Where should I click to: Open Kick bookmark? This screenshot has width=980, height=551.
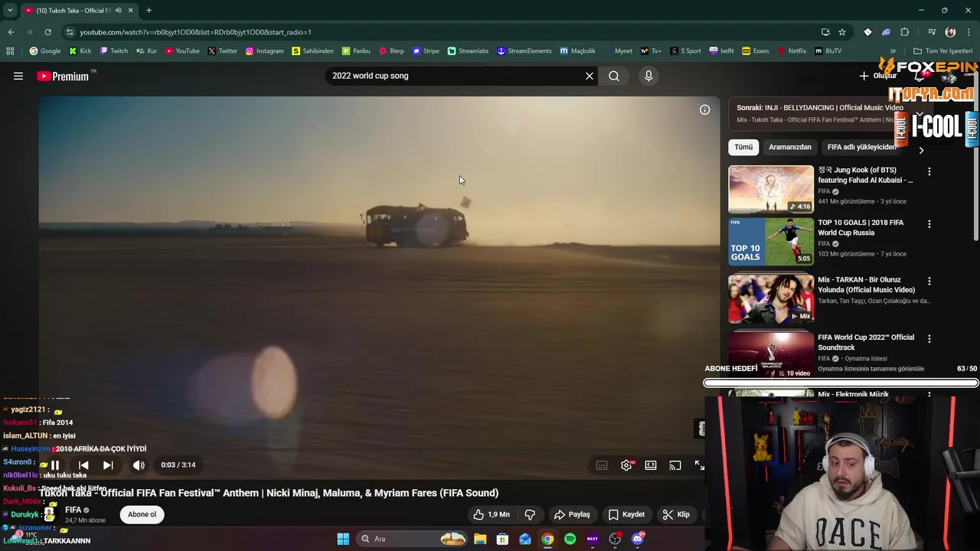coord(80,51)
